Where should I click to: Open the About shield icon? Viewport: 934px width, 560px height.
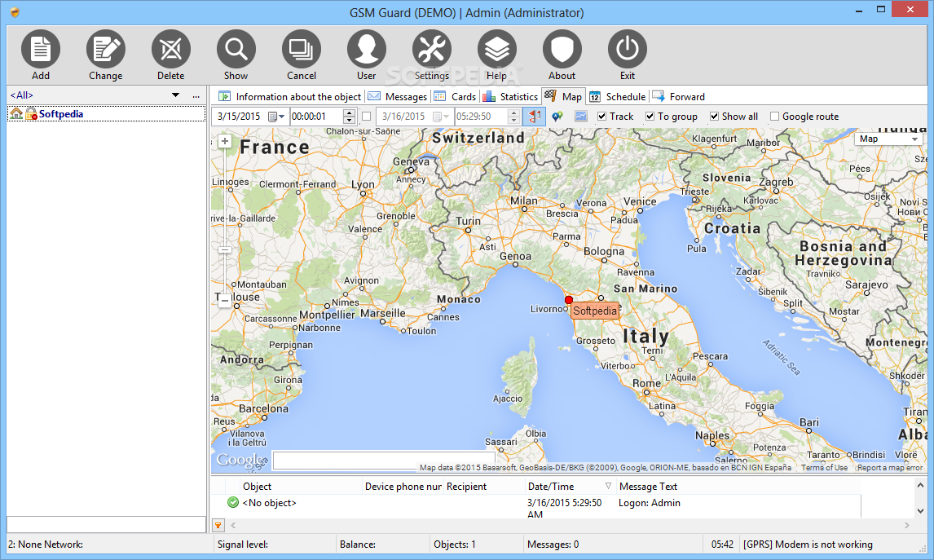(562, 49)
